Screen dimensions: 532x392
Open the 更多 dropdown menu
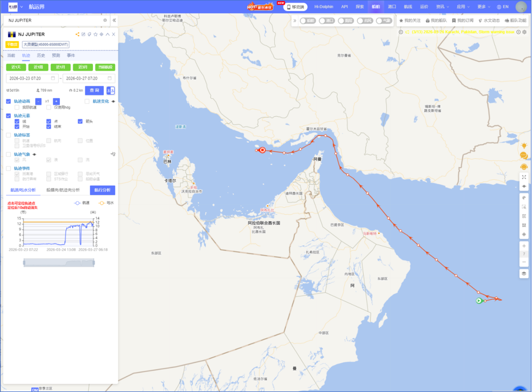484,7
